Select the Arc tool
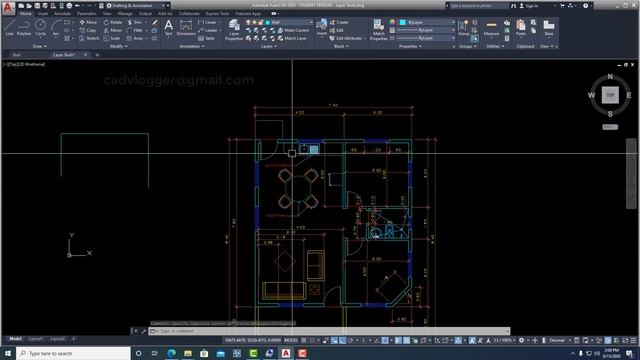Image resolution: width=640 pixels, height=360 pixels. (x=56, y=28)
